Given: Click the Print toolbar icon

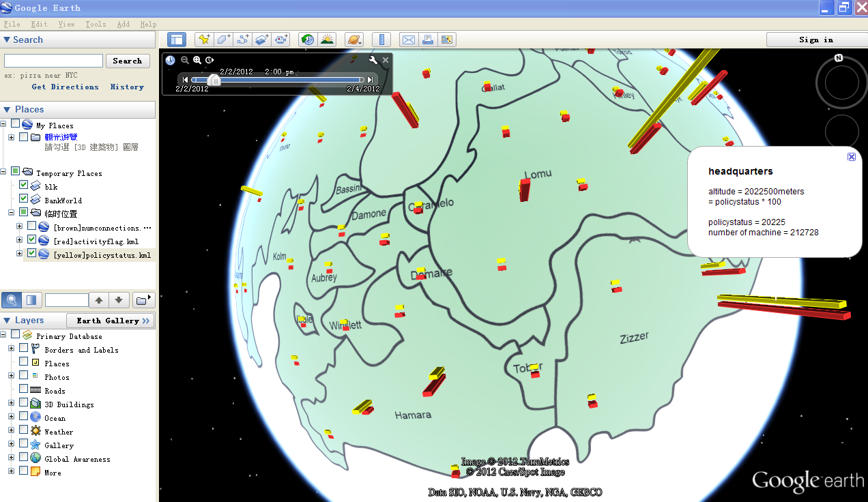Looking at the screenshot, I should [x=428, y=40].
